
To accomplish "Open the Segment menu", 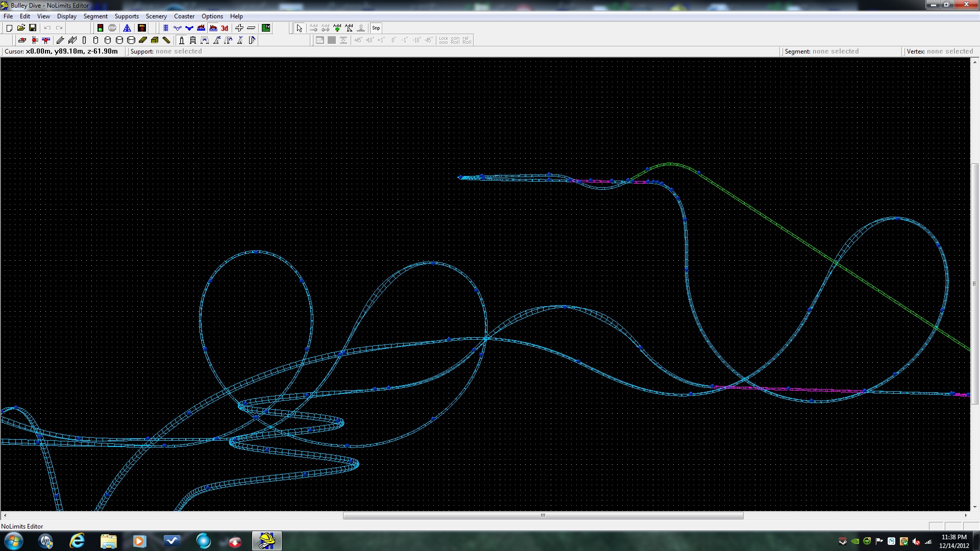I will click(x=95, y=16).
